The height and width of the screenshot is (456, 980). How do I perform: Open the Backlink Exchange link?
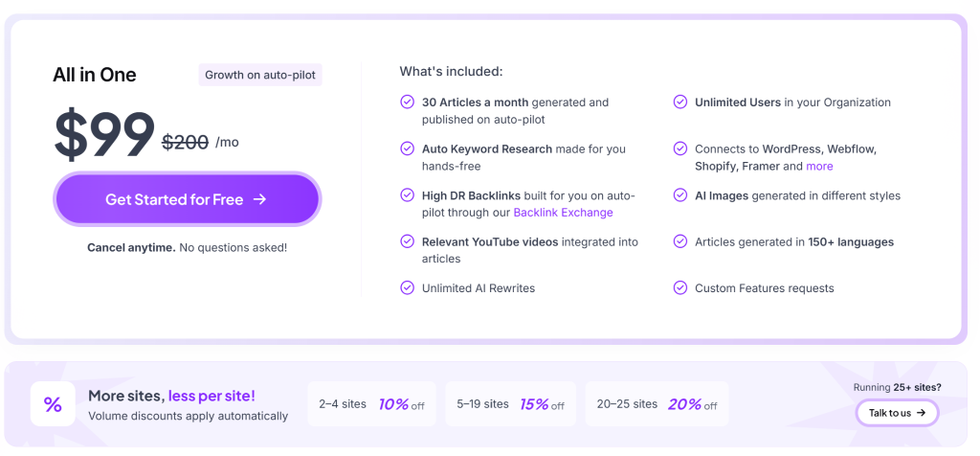point(563,212)
